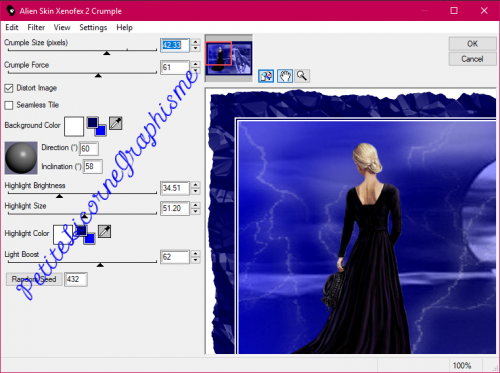Increase Crumple Size with up arrow
500x373 pixels.
click(196, 42)
